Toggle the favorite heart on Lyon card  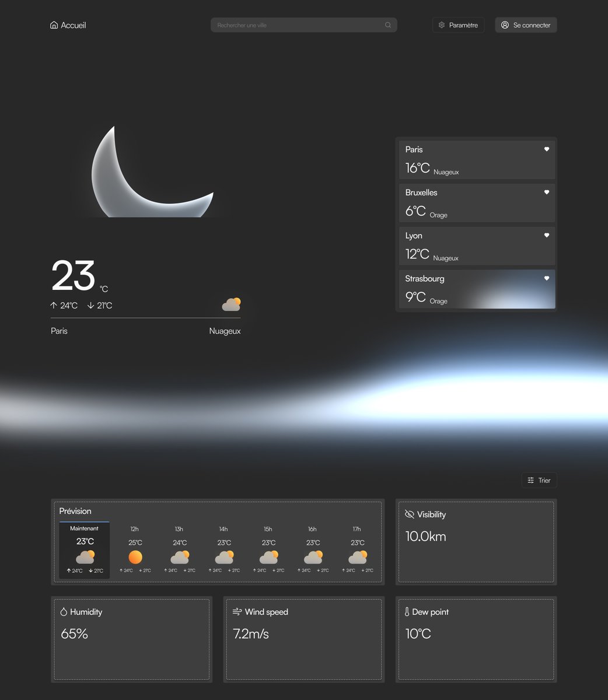547,236
